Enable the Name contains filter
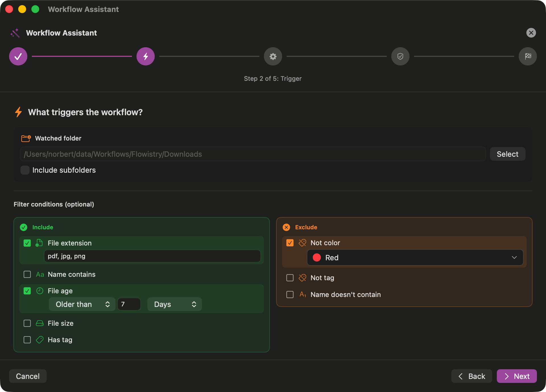 click(27, 275)
